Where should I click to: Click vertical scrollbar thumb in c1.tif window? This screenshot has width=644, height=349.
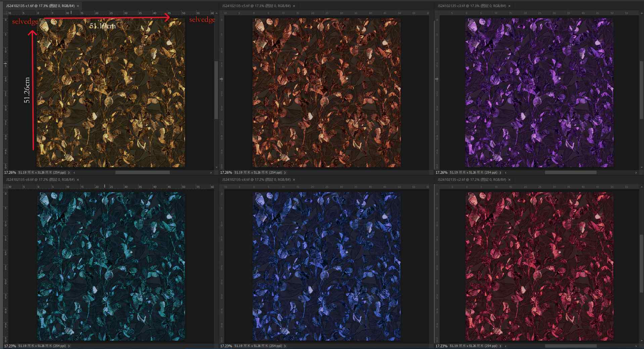click(216, 90)
